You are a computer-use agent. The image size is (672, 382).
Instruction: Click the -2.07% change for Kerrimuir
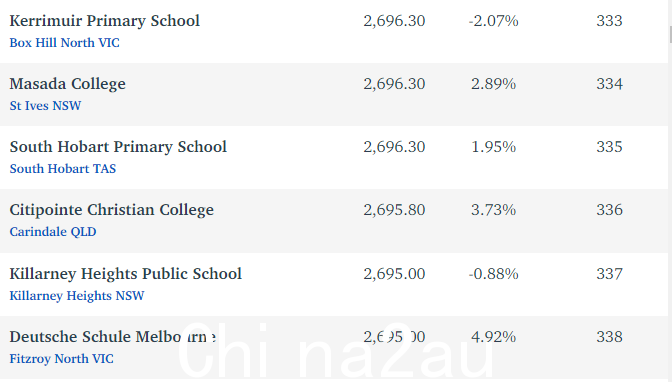point(493,21)
